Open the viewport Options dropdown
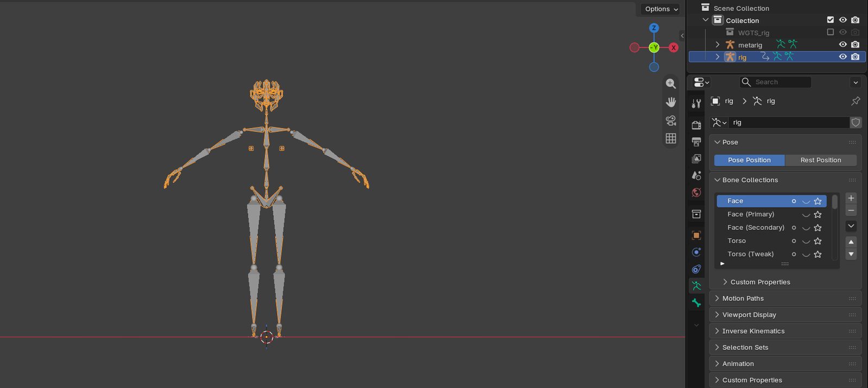The image size is (868, 388). click(x=661, y=9)
